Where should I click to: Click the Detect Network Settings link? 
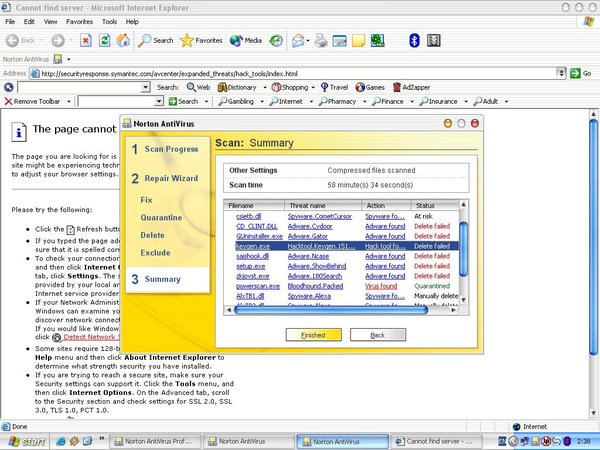[x=91, y=337]
